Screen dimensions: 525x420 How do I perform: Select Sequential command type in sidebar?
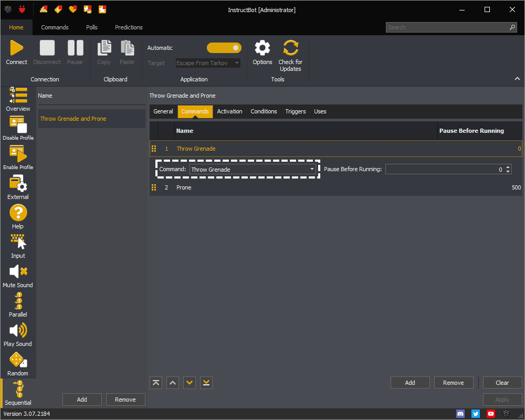click(18, 393)
